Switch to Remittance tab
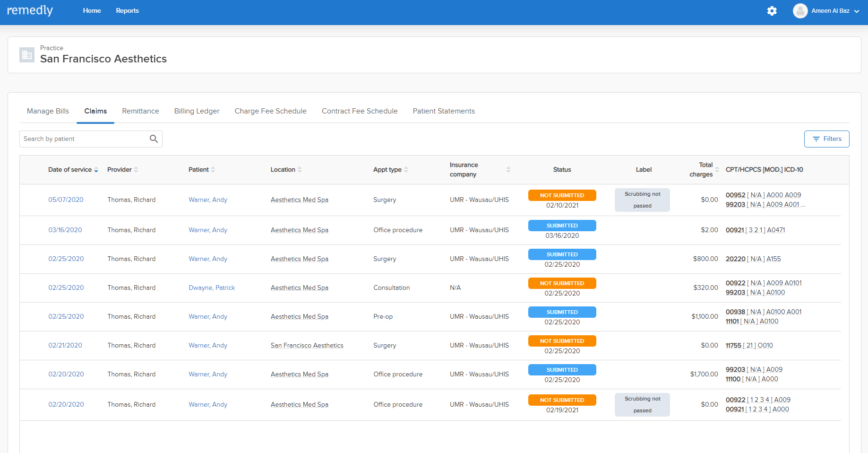The image size is (868, 453). (140, 111)
